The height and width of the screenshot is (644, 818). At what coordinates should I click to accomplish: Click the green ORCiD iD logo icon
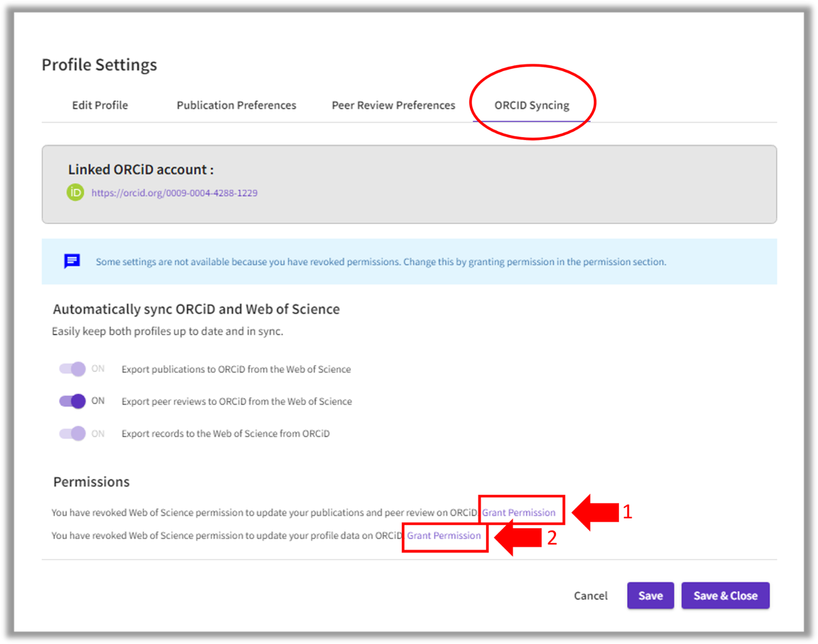pos(75,193)
